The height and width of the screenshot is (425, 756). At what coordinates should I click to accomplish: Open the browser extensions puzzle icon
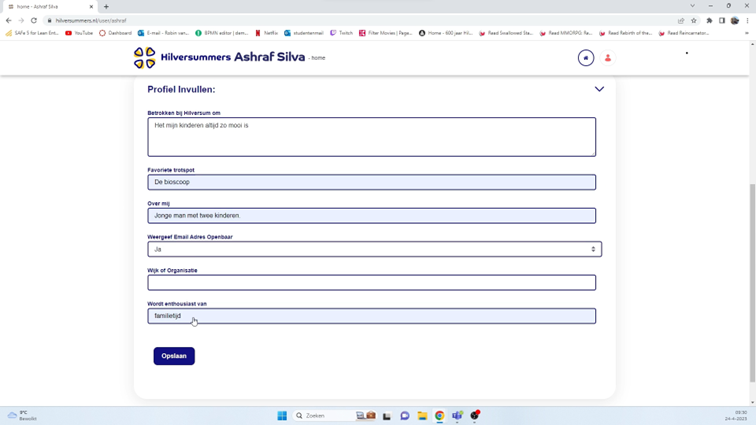[709, 20]
